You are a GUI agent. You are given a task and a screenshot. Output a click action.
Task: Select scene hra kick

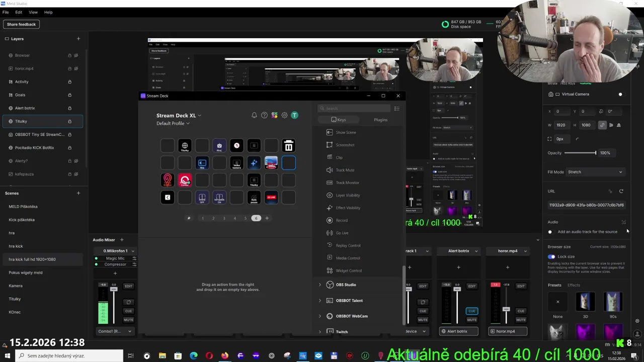click(16, 246)
